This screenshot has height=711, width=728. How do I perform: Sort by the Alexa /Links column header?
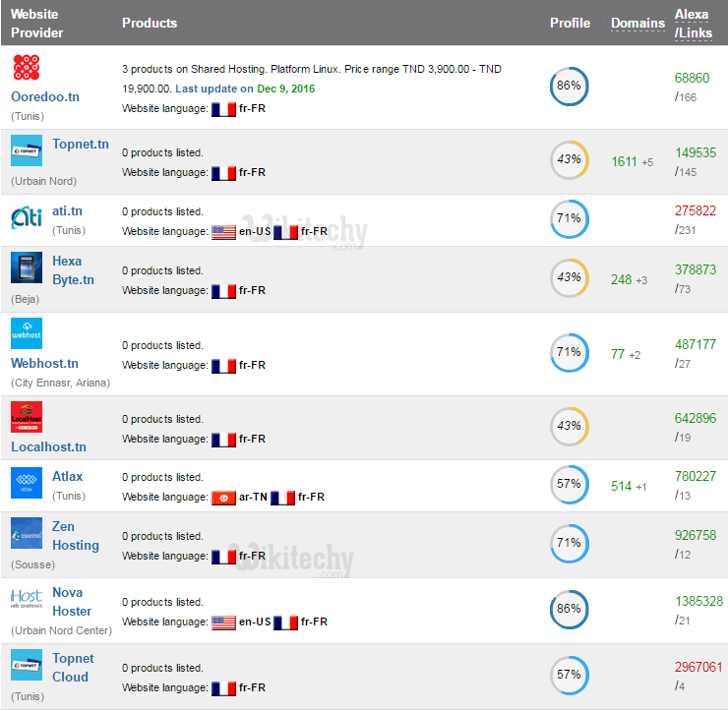click(692, 24)
